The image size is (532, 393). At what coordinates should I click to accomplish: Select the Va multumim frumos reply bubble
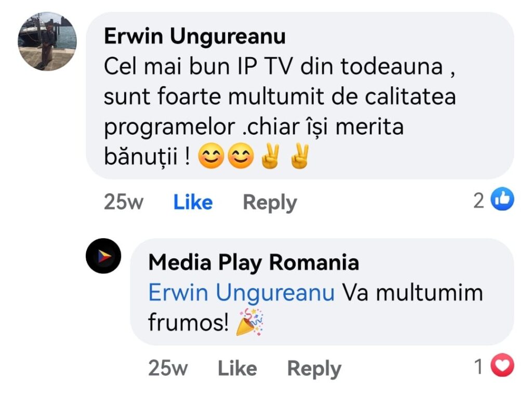click(322, 292)
